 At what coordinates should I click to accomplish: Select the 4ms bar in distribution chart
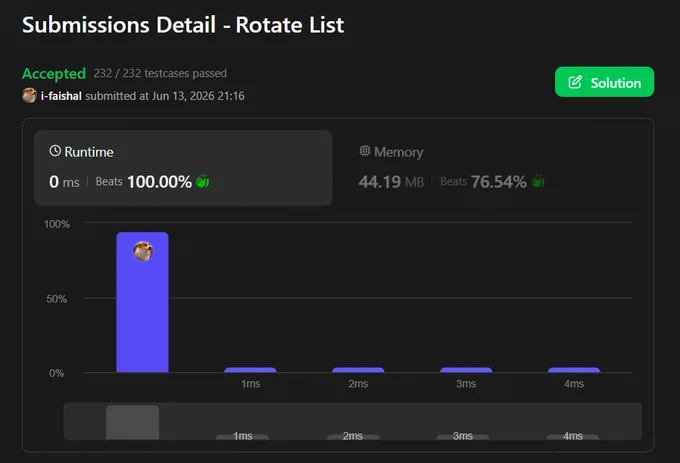pos(574,370)
